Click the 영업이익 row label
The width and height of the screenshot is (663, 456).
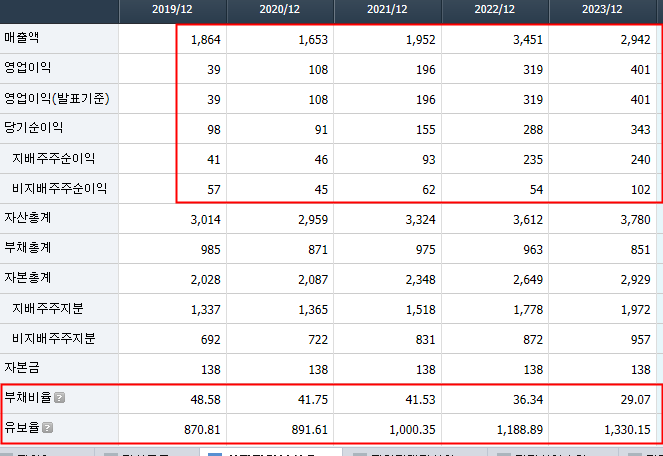(27, 68)
